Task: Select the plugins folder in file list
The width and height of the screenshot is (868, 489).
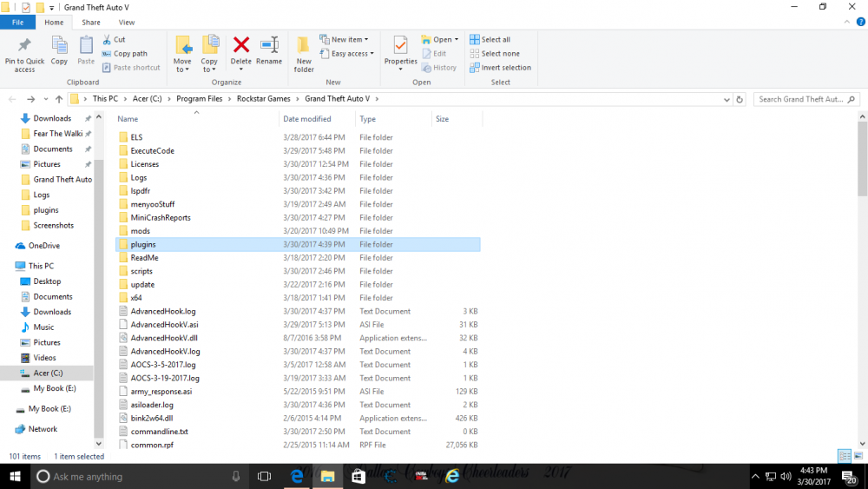Action: [x=298, y=244]
